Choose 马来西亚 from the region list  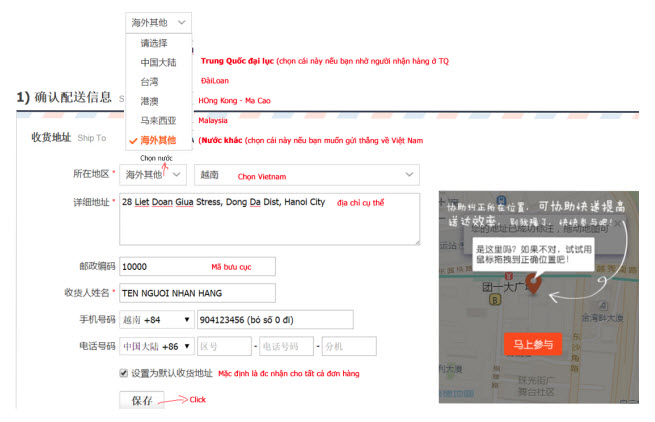coord(158,121)
